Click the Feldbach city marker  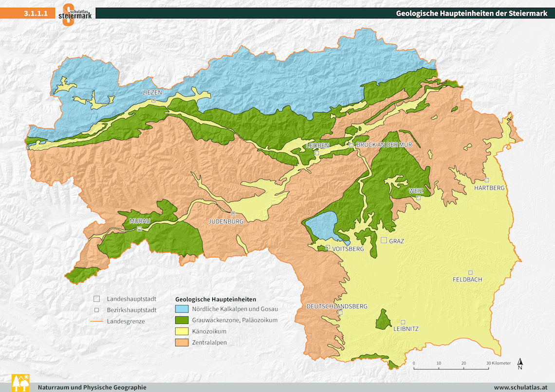(470, 272)
